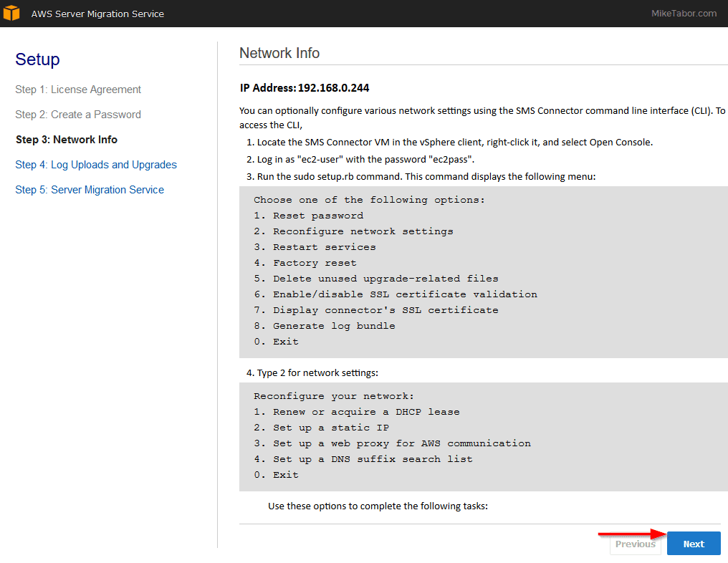Click line '4. Factory reset'

[x=305, y=263]
